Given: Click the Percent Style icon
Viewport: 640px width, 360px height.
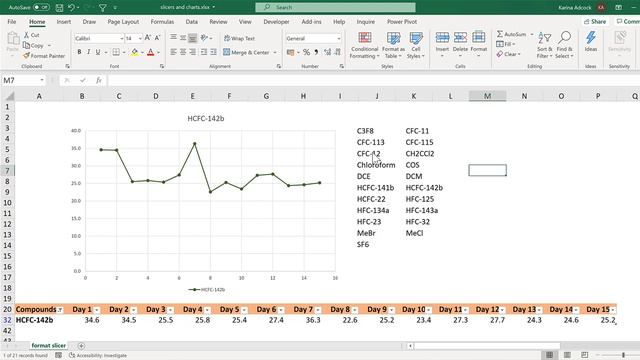Looking at the screenshot, I should coord(306,52).
